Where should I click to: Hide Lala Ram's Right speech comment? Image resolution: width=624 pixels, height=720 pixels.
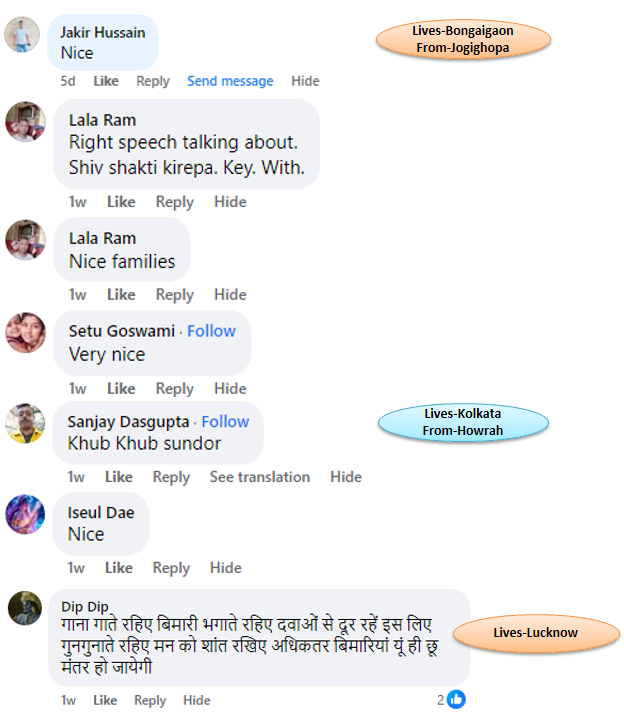[x=230, y=202]
